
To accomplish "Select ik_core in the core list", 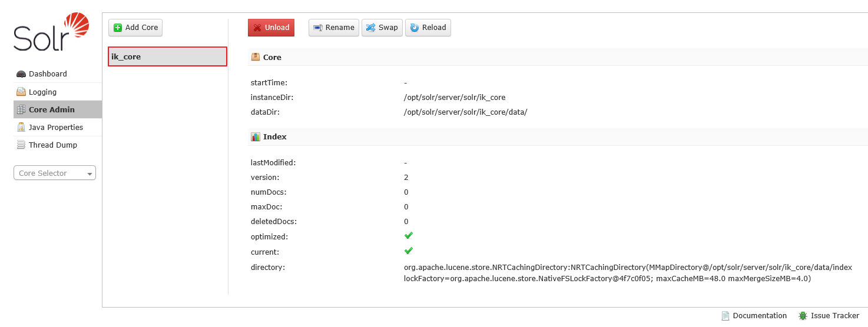I will 167,57.
